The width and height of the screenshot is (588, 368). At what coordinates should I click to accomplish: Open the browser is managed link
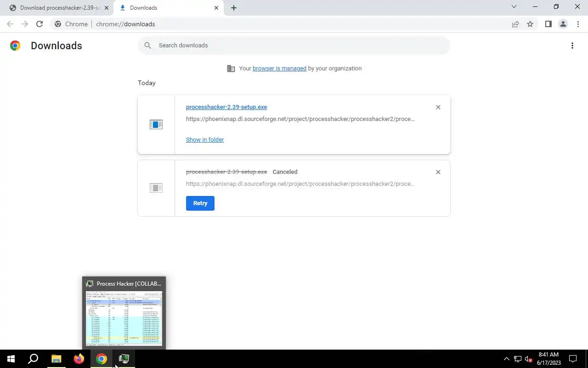(x=279, y=68)
